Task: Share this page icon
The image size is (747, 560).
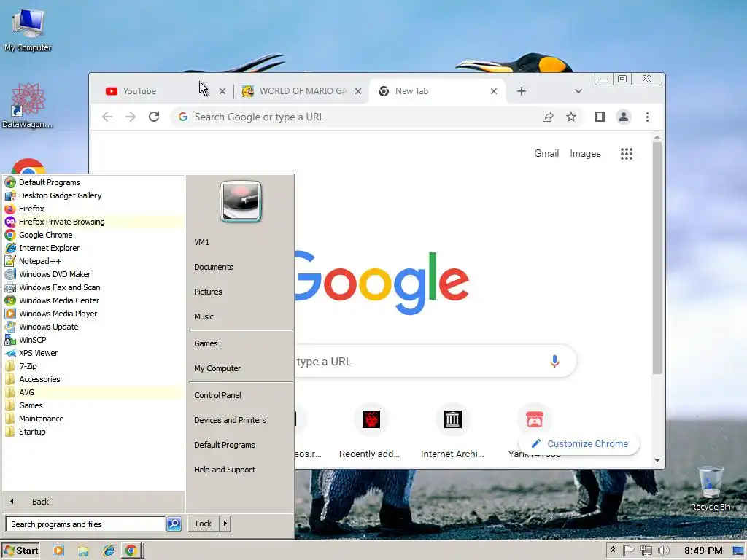Action: [x=548, y=117]
